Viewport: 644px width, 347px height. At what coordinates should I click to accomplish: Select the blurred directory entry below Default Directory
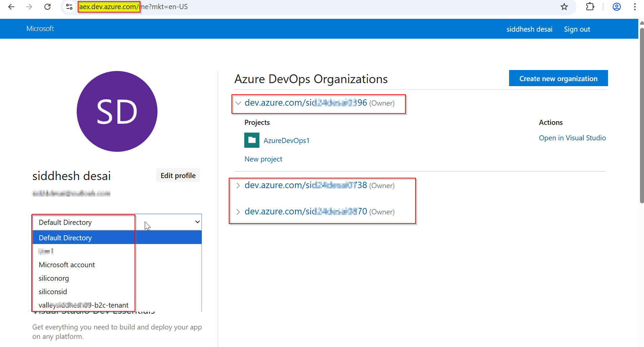click(117, 251)
